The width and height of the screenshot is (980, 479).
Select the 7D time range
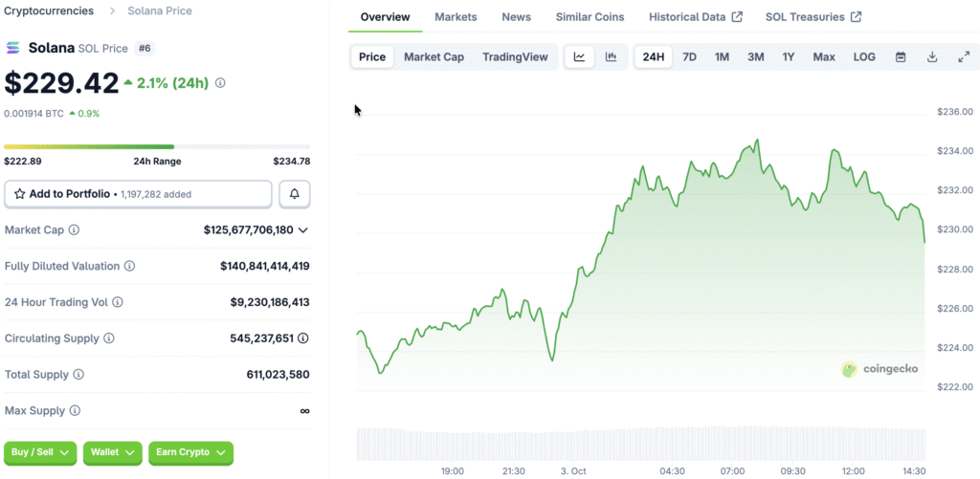(689, 57)
